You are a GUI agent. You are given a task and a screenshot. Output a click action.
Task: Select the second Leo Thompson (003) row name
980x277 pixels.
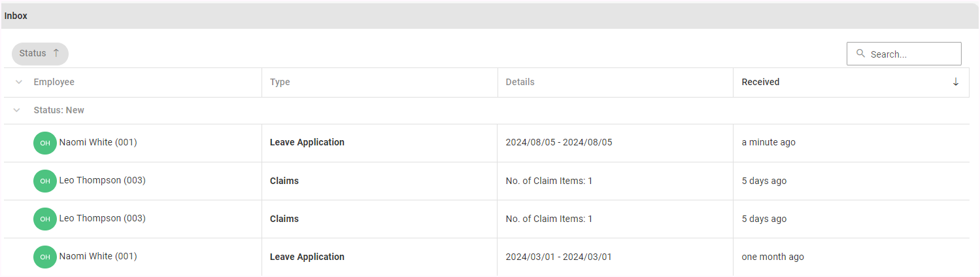pos(102,218)
